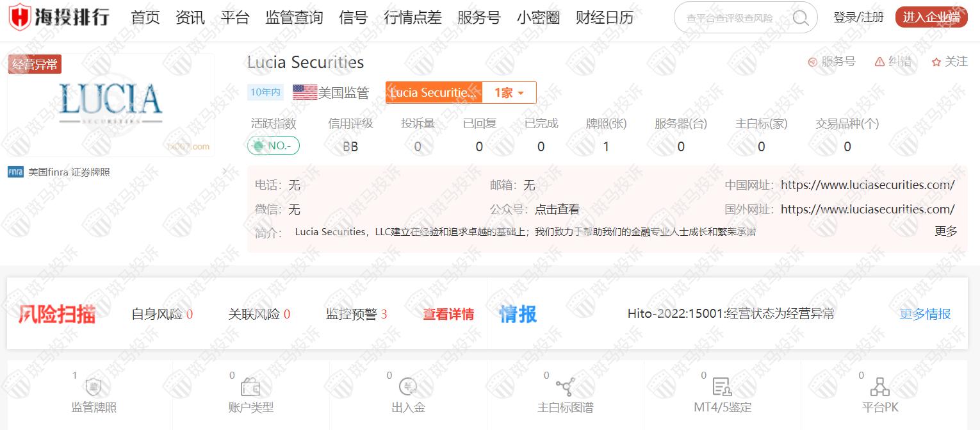
Task: Click the 海投排行 site logo
Action: [x=59, y=17]
